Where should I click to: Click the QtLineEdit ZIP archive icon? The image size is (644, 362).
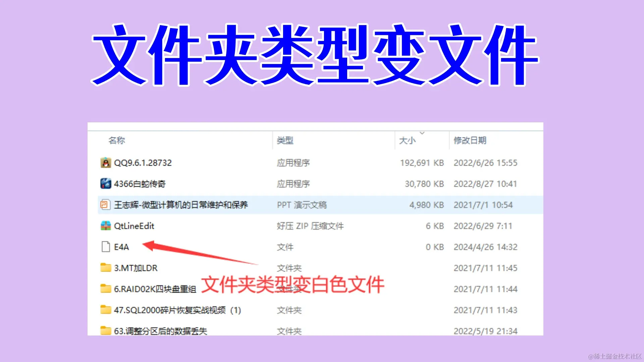[x=106, y=226]
